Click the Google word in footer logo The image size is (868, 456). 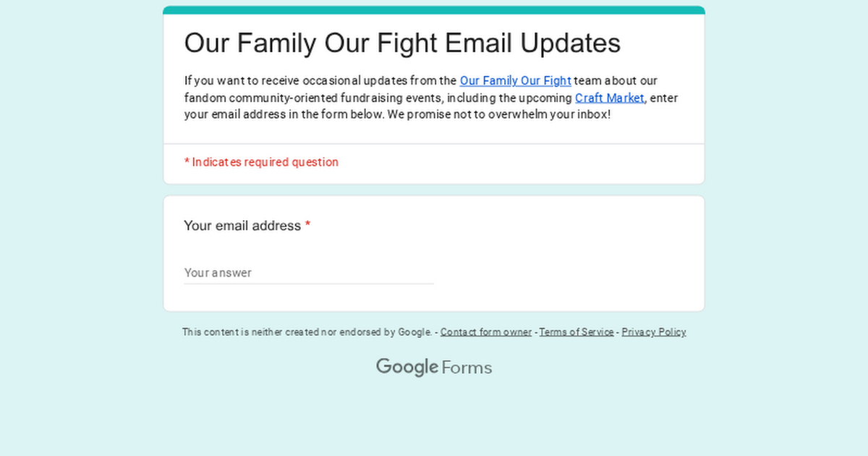pyautogui.click(x=407, y=367)
